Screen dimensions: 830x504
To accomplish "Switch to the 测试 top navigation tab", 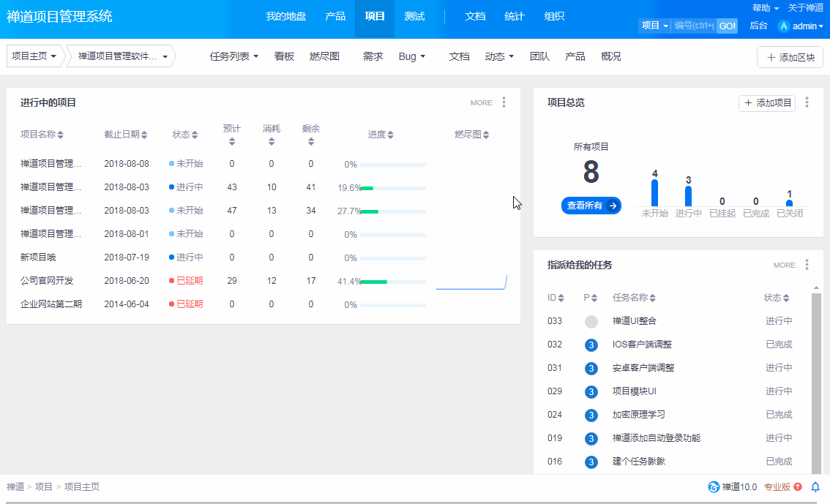I will [414, 16].
